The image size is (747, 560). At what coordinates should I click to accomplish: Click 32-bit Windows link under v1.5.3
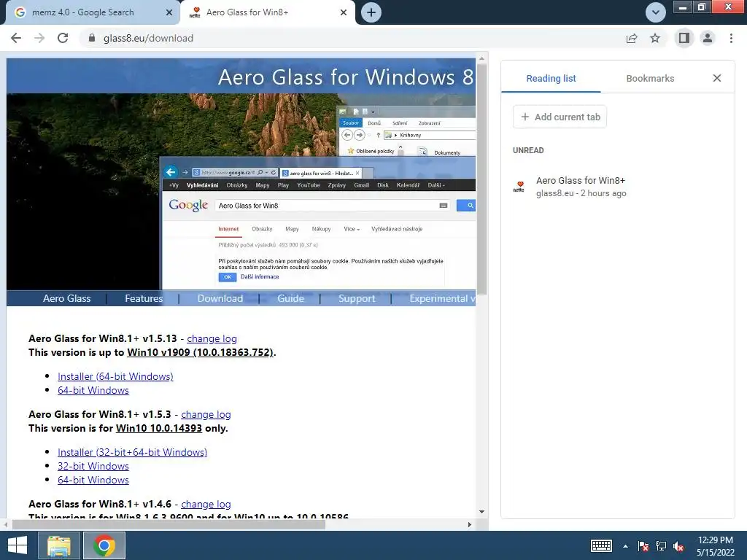pos(93,466)
